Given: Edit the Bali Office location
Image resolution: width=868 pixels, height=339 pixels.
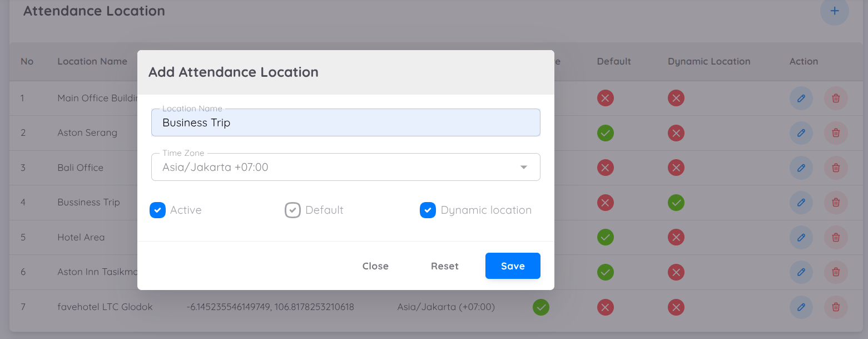Looking at the screenshot, I should [801, 168].
